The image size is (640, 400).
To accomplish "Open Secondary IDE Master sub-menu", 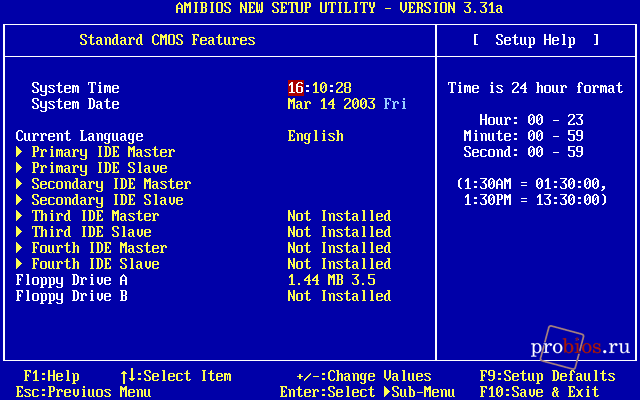I will pos(111,184).
